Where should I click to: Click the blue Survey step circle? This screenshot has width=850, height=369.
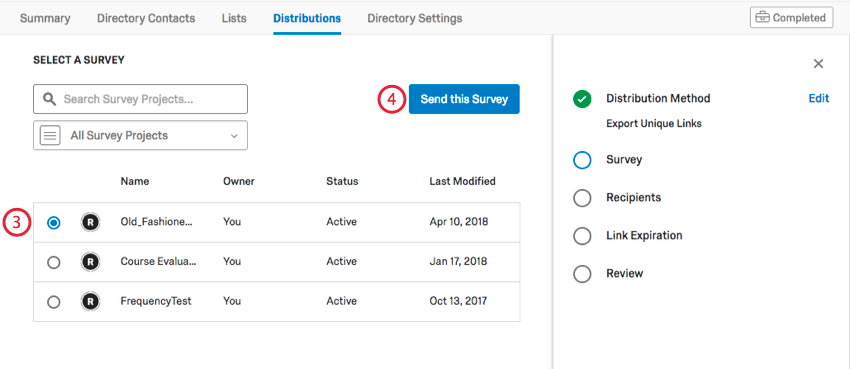pos(582,160)
